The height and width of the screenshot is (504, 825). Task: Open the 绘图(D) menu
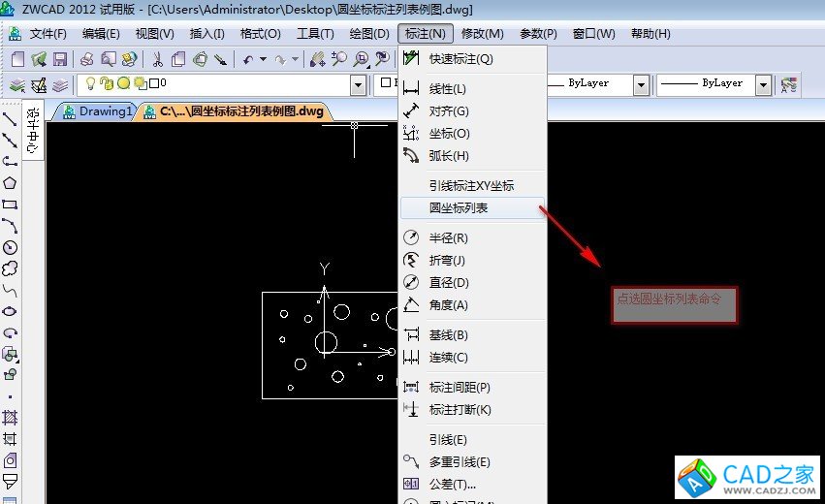369,34
